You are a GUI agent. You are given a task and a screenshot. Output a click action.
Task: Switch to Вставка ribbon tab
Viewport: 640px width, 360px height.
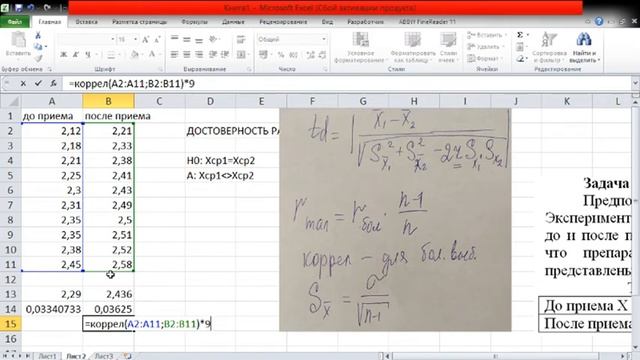pos(87,22)
